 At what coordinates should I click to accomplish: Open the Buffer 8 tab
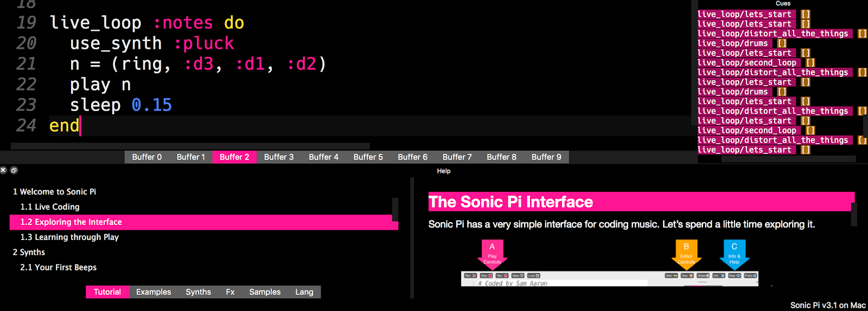502,157
